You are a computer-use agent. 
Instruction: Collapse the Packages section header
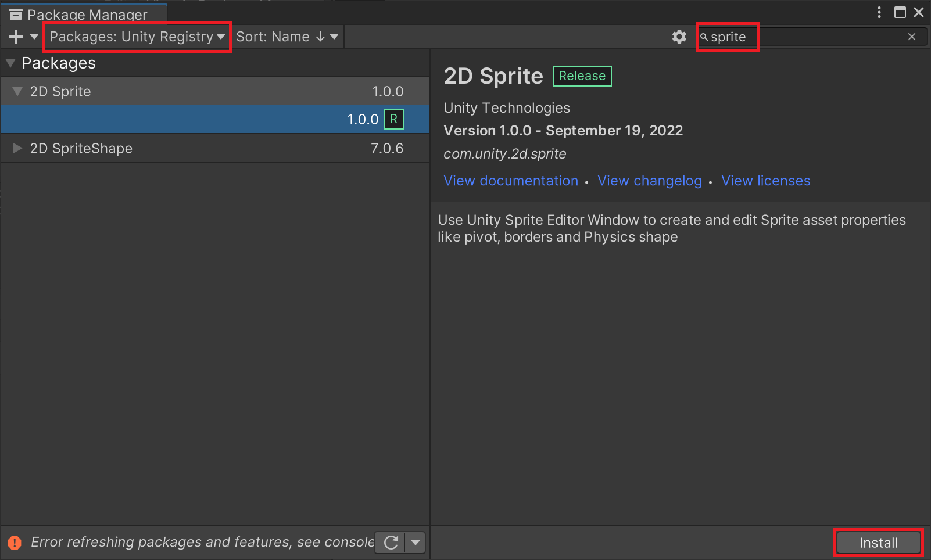[x=10, y=63]
